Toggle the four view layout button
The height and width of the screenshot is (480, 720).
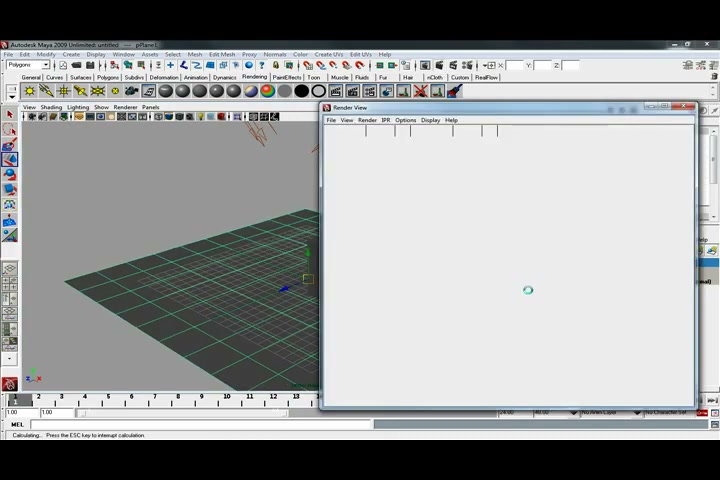coord(10,283)
